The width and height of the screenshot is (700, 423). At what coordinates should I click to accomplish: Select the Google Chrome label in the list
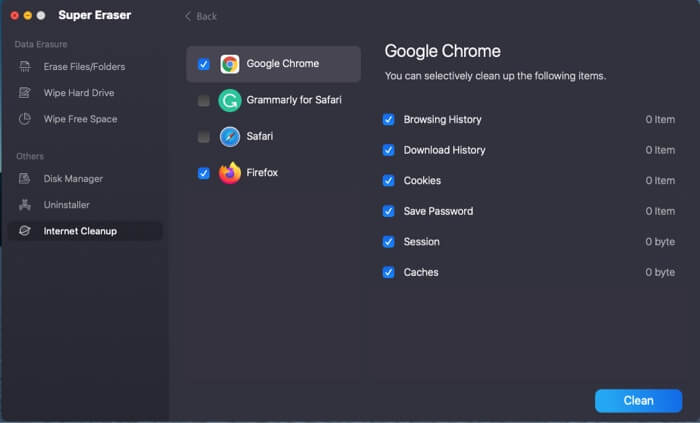pos(283,63)
